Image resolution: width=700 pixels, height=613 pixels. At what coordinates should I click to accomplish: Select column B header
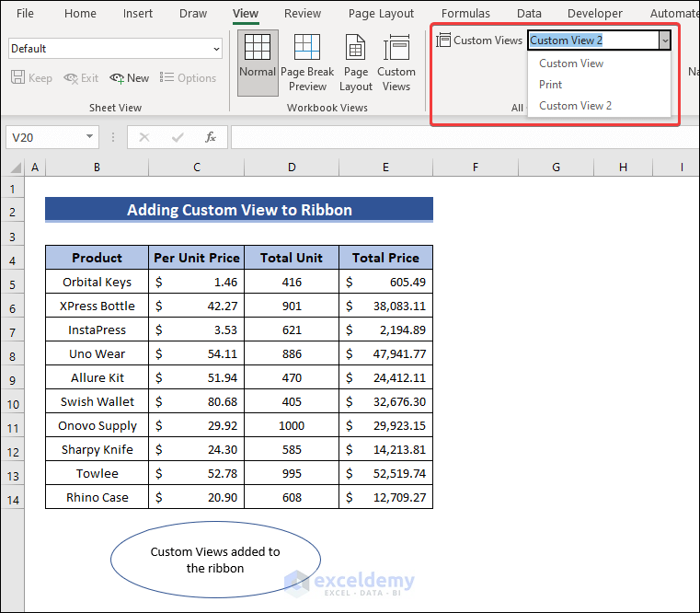click(97, 168)
